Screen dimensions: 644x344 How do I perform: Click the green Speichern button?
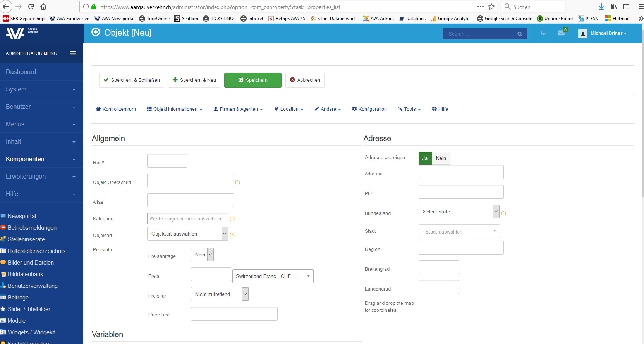(253, 80)
